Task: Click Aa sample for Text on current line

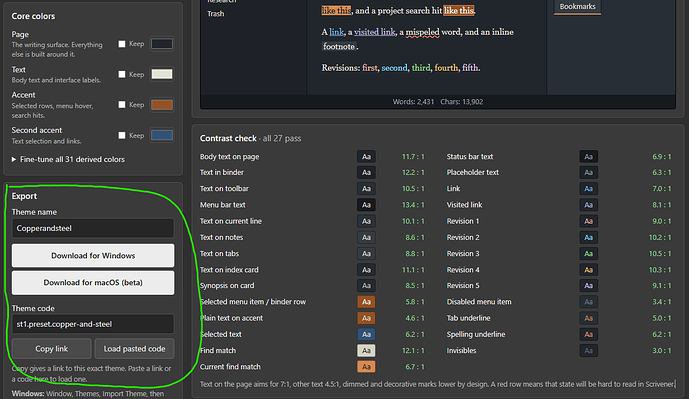Action: coord(366,221)
